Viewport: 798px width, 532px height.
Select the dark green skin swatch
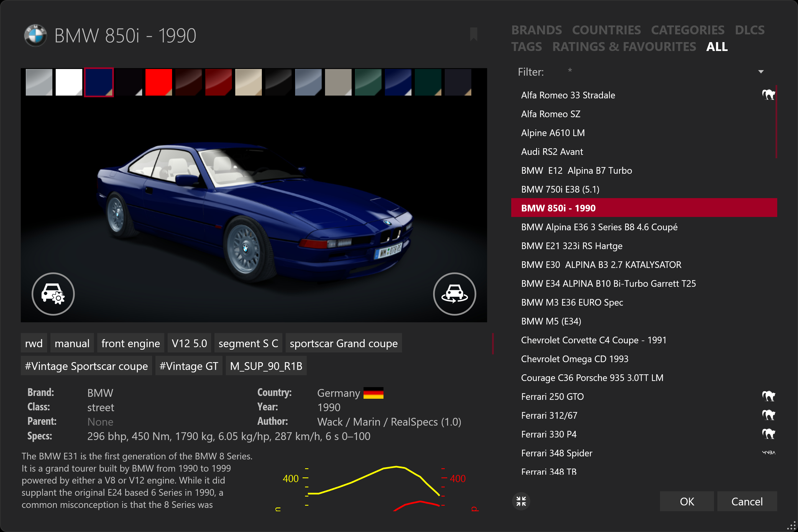click(368, 82)
